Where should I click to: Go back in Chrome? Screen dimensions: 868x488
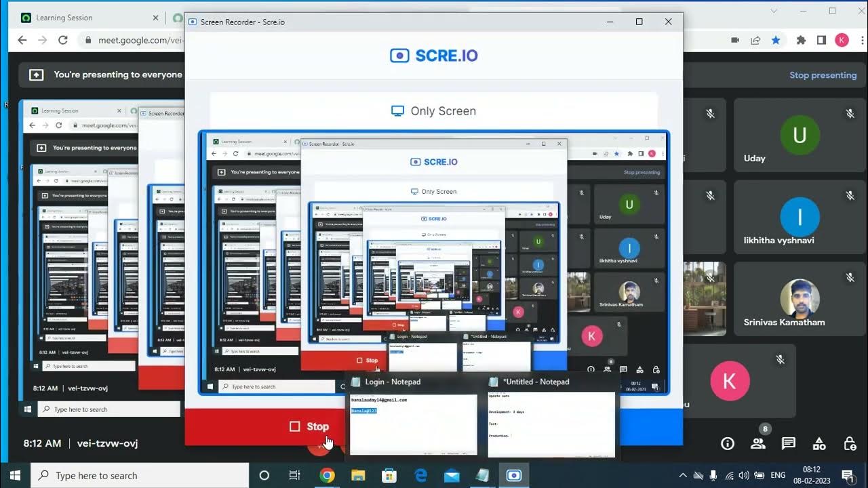click(x=22, y=40)
